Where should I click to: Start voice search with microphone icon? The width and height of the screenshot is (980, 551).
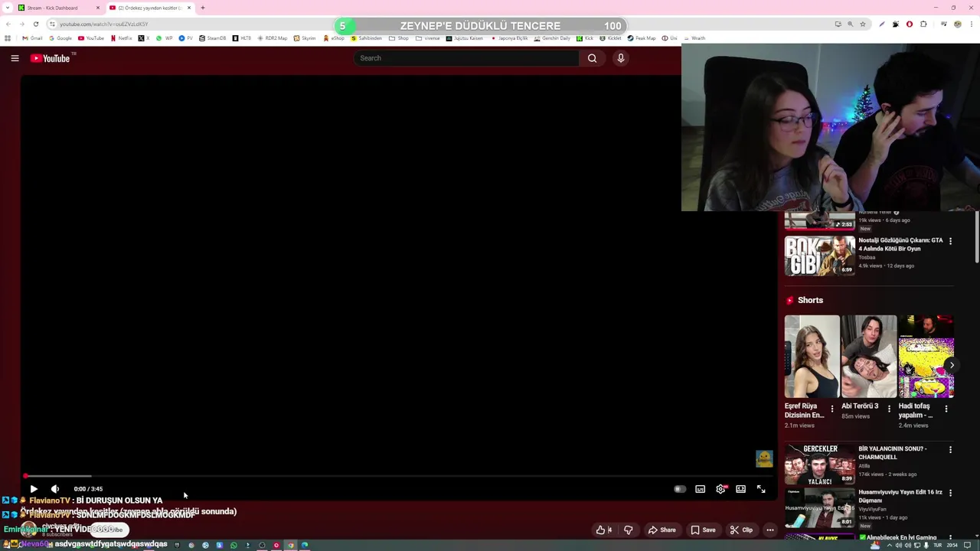point(621,58)
